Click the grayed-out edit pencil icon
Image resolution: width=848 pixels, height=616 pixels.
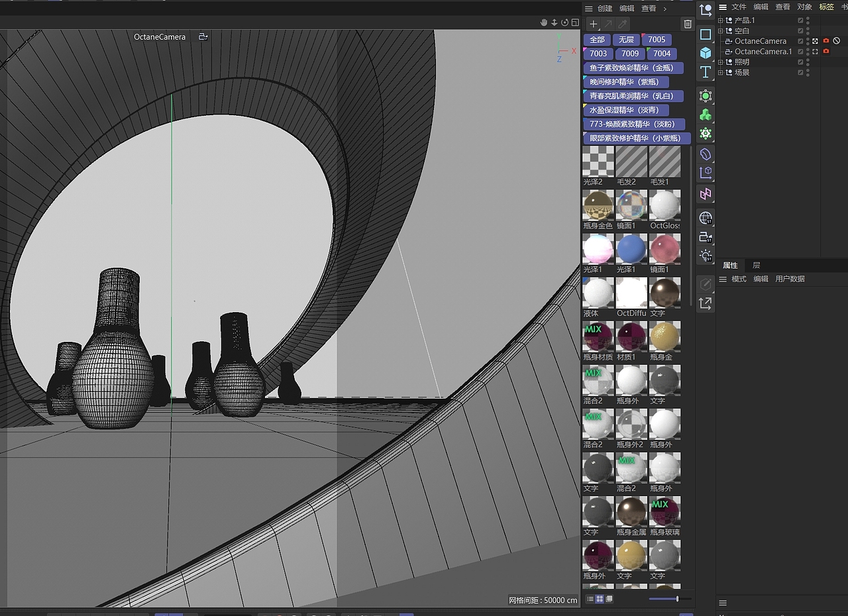click(x=706, y=284)
